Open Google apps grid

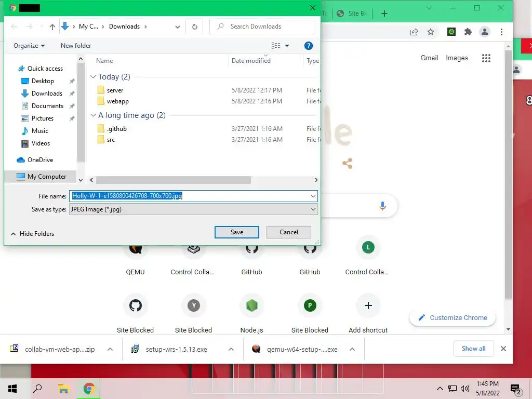coord(486,58)
